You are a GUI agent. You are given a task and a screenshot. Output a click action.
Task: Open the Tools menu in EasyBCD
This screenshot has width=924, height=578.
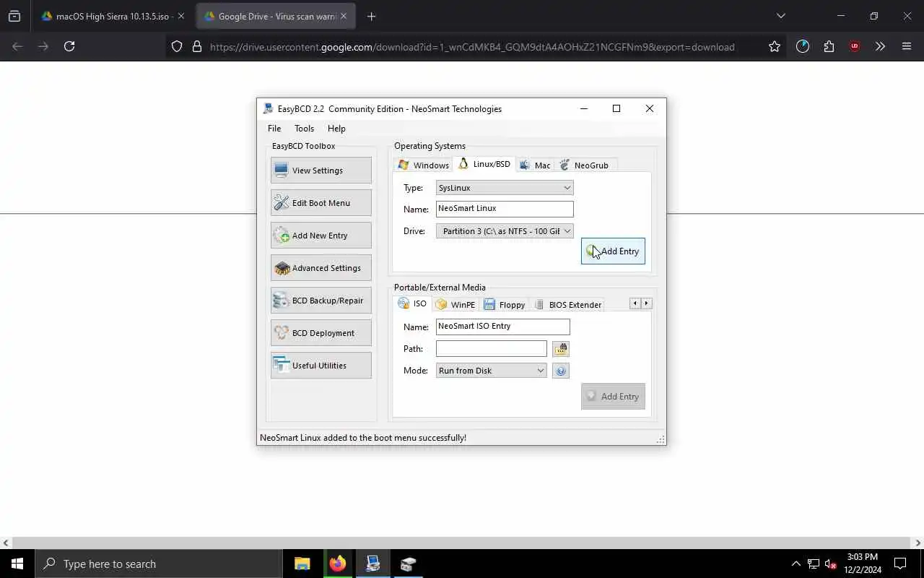tap(304, 129)
